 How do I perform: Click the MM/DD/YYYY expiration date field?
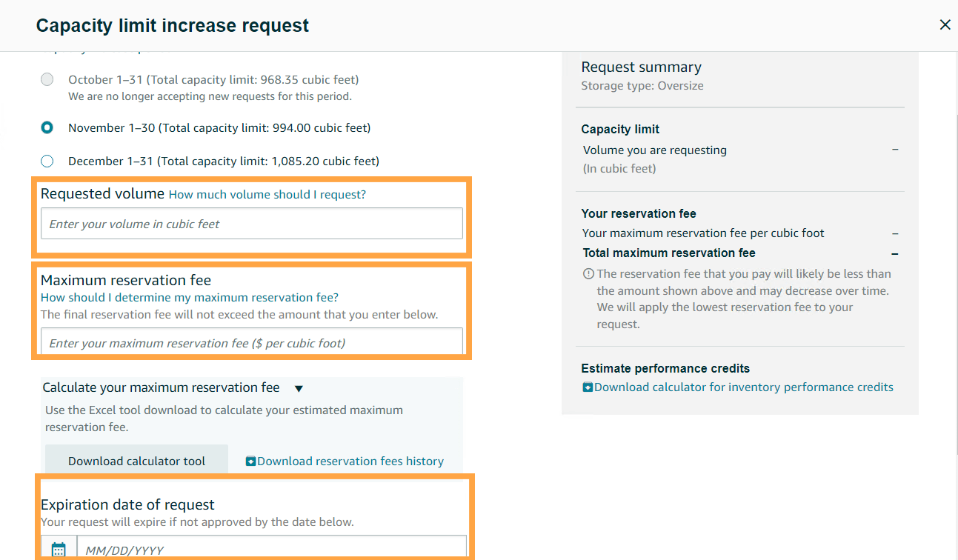pos(272,549)
